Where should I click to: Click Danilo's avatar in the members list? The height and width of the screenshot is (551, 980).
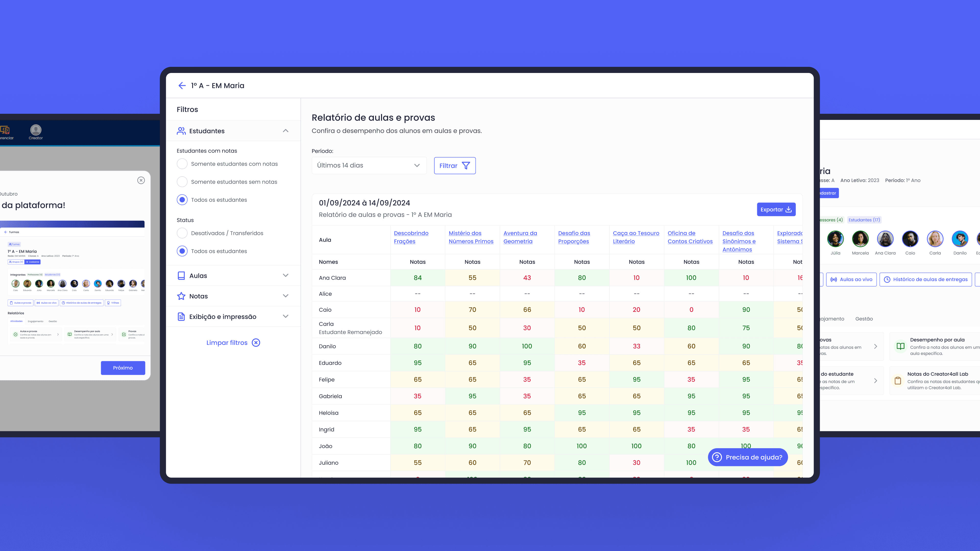tap(960, 239)
